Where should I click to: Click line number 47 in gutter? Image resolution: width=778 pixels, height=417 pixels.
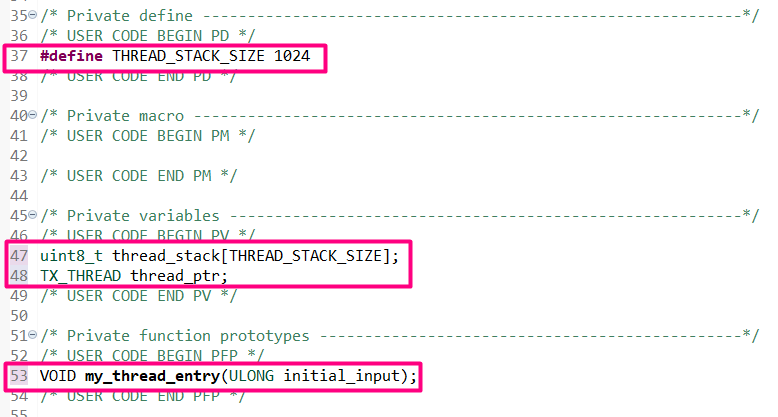(19, 256)
